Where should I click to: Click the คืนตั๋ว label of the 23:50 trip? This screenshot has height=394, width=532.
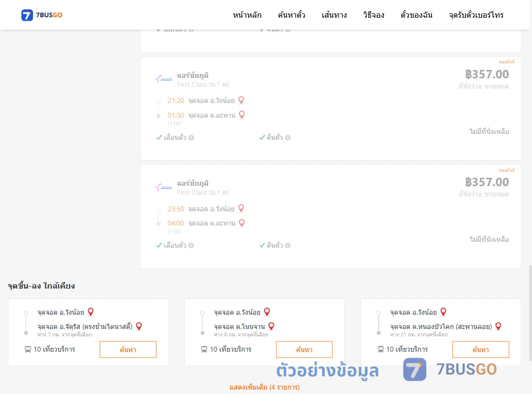pyautogui.click(x=274, y=245)
